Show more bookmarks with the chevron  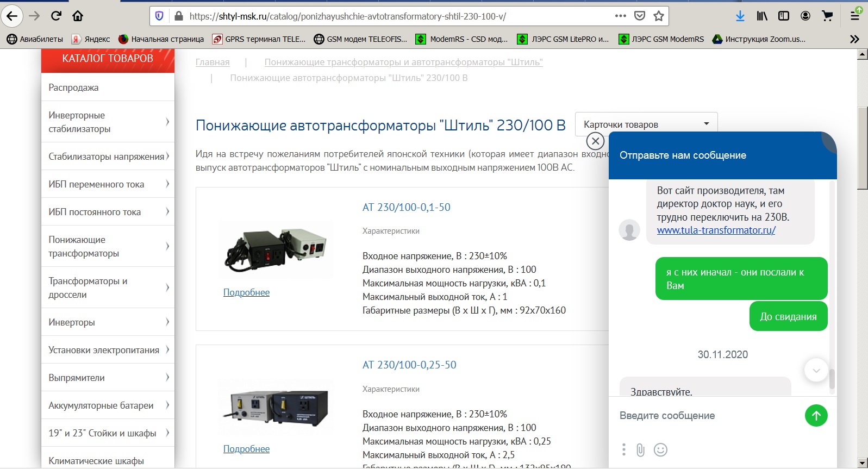point(854,39)
